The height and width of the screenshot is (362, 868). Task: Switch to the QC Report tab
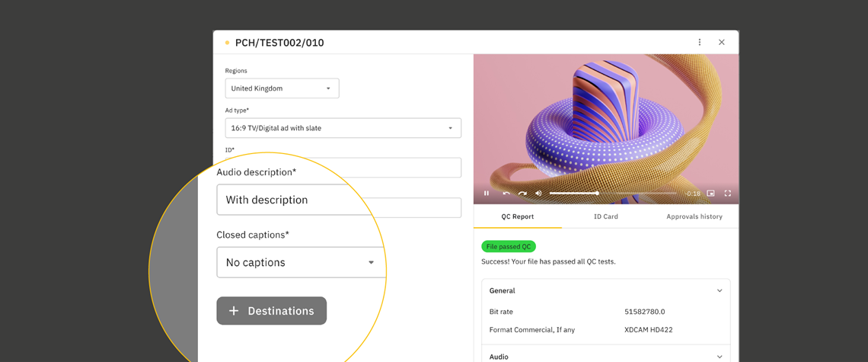pyautogui.click(x=518, y=216)
